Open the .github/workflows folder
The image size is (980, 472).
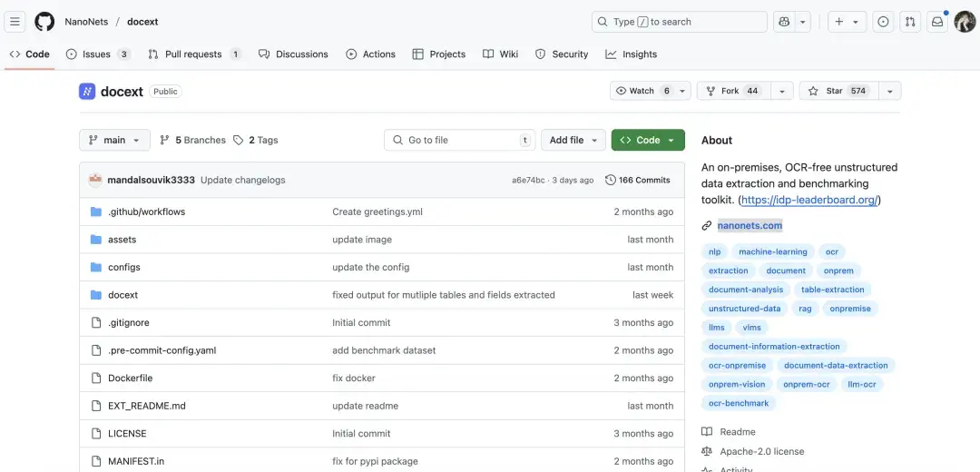point(146,211)
